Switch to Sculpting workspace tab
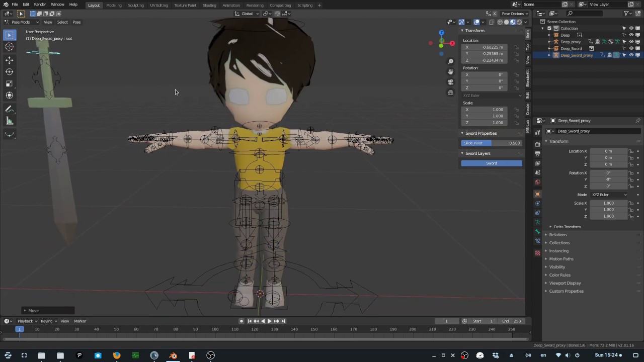 [135, 5]
